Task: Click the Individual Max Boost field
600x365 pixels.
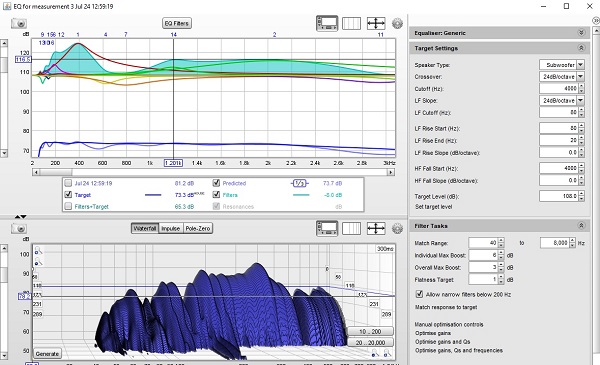Action: (483, 255)
